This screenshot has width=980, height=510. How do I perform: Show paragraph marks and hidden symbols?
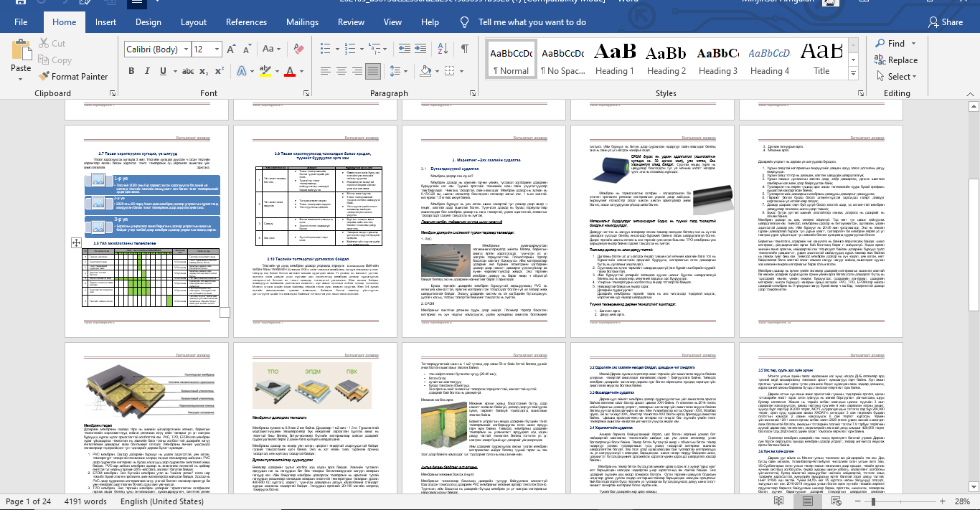[465, 49]
